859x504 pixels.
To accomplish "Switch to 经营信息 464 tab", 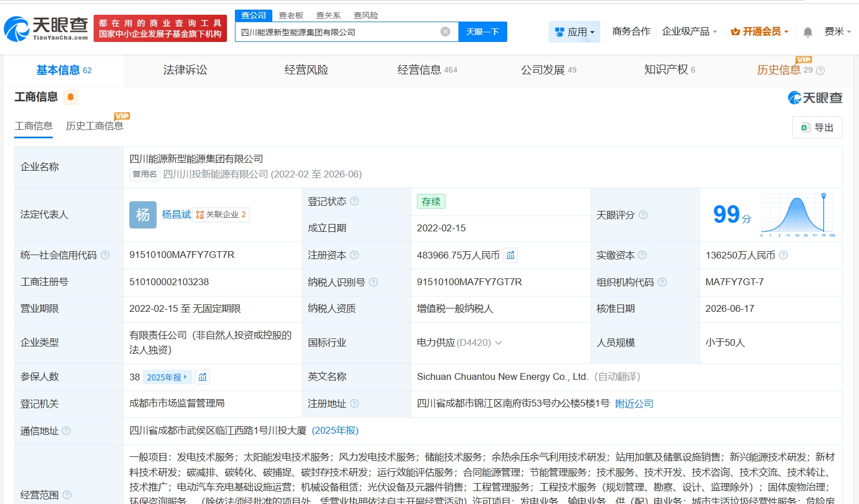I will 427,70.
